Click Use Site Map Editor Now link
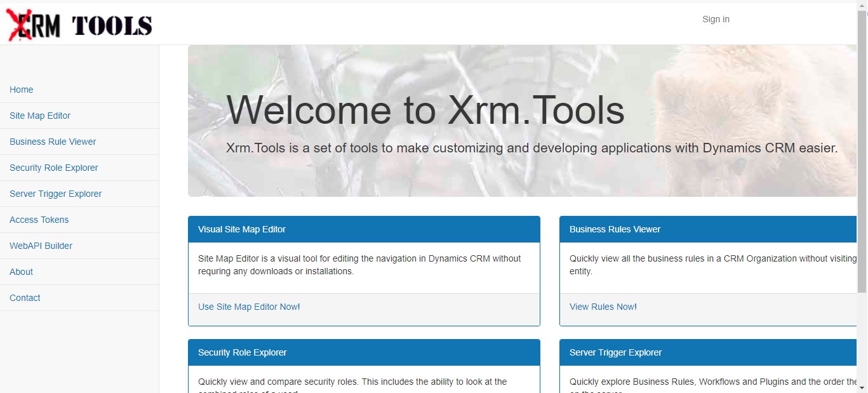Screen dimensions: 868x393 (x=249, y=307)
